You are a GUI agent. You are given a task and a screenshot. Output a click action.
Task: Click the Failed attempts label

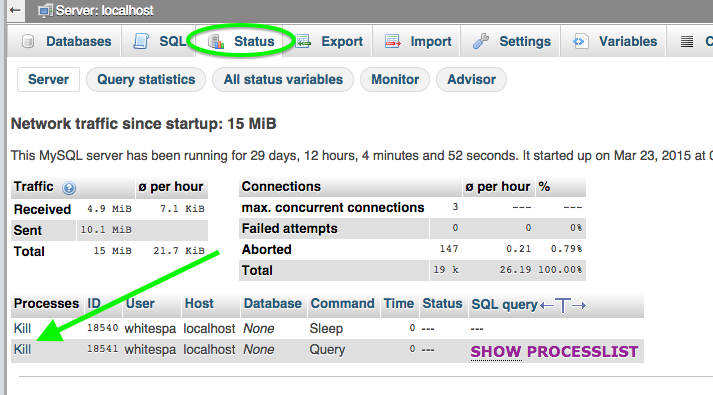point(290,228)
